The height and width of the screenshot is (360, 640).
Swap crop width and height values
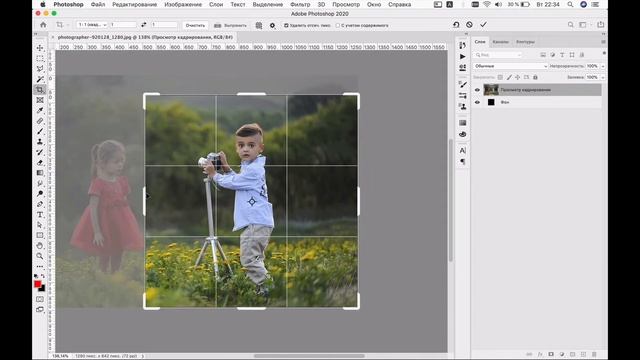point(144,25)
